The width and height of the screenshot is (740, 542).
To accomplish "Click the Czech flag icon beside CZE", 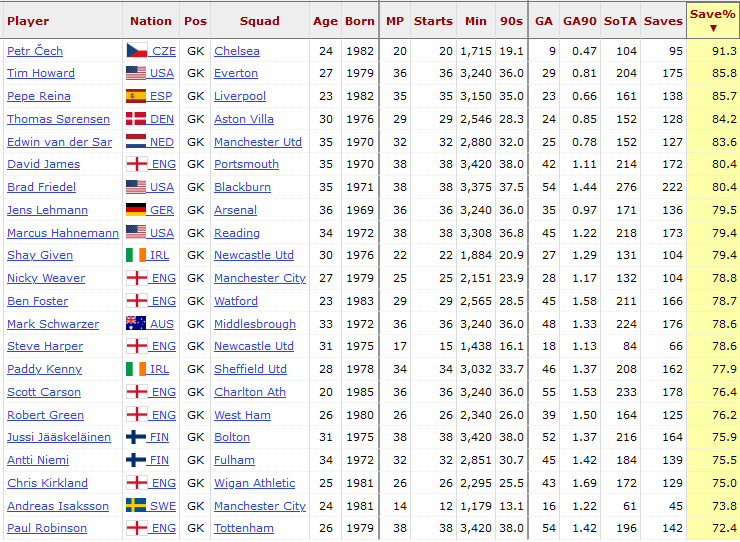I will tap(137, 50).
